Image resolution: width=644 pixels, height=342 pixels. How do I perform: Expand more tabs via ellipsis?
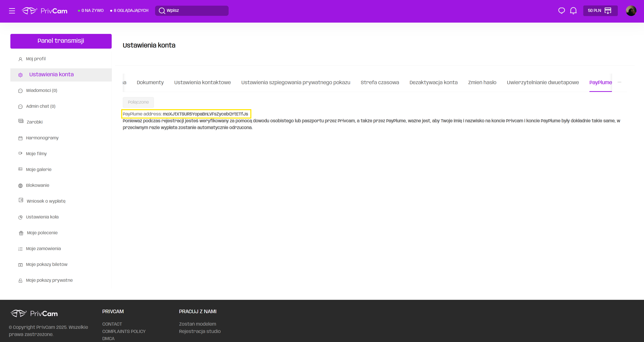click(619, 82)
